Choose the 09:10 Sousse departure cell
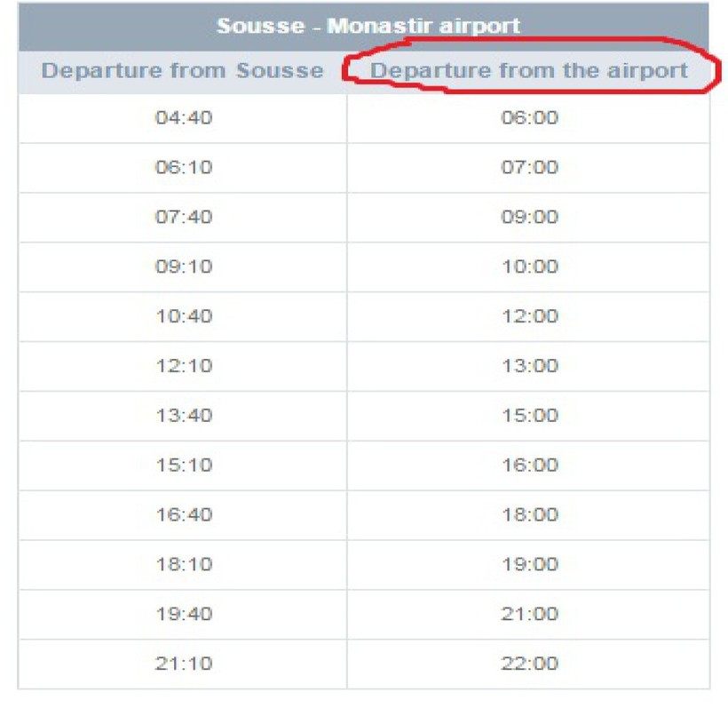Viewport: 728px width, 708px height. click(184, 267)
